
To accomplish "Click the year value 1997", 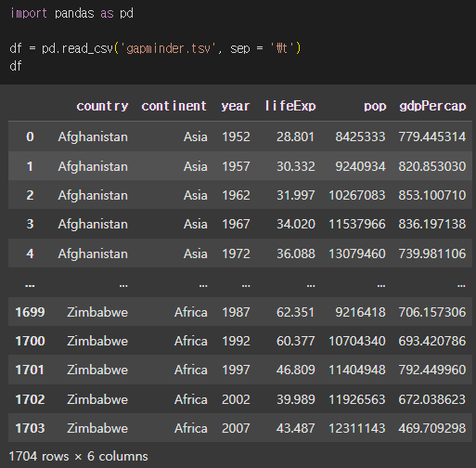I will tap(236, 370).
